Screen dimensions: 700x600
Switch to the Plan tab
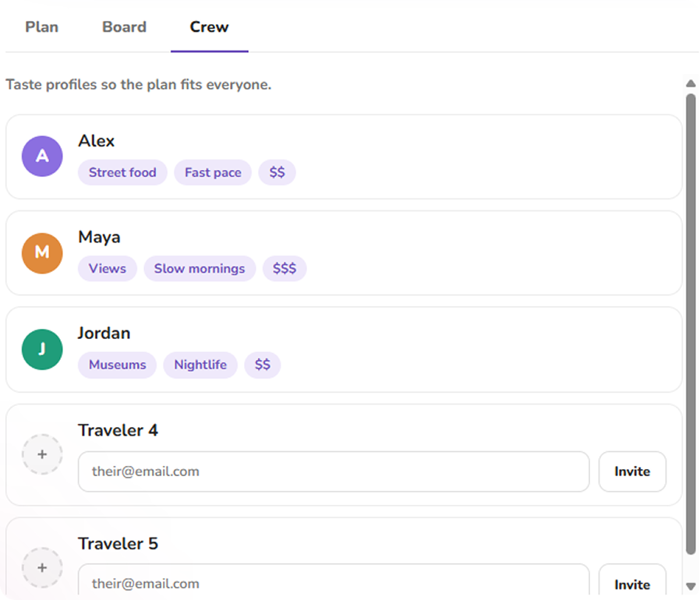click(41, 26)
